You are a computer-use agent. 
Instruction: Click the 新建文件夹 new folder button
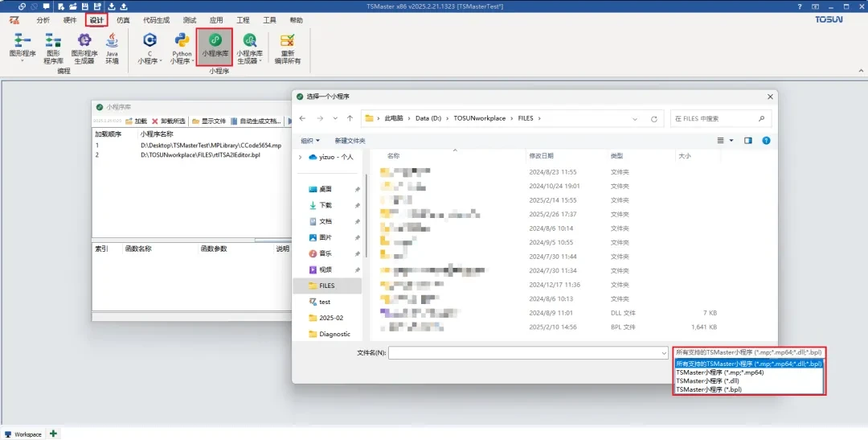click(x=350, y=140)
